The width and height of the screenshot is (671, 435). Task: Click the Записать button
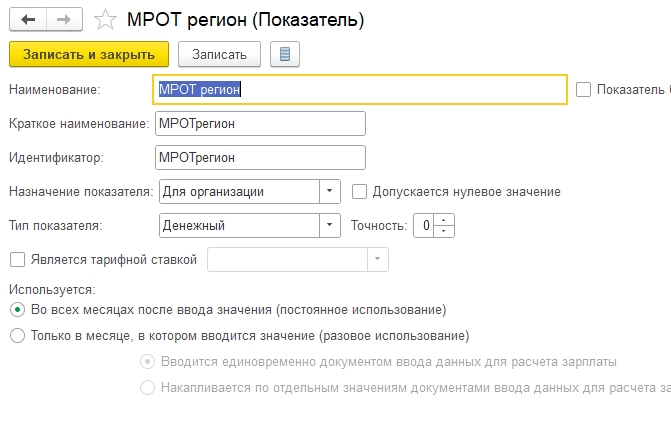(x=219, y=53)
